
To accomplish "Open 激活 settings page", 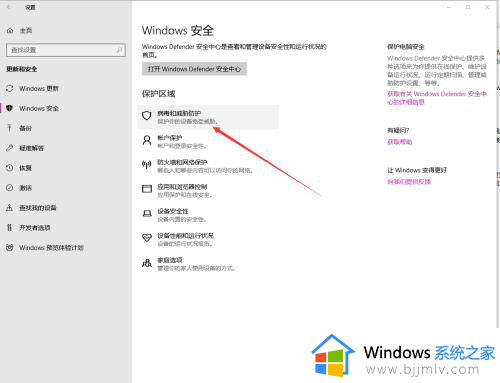I will point(25,188).
